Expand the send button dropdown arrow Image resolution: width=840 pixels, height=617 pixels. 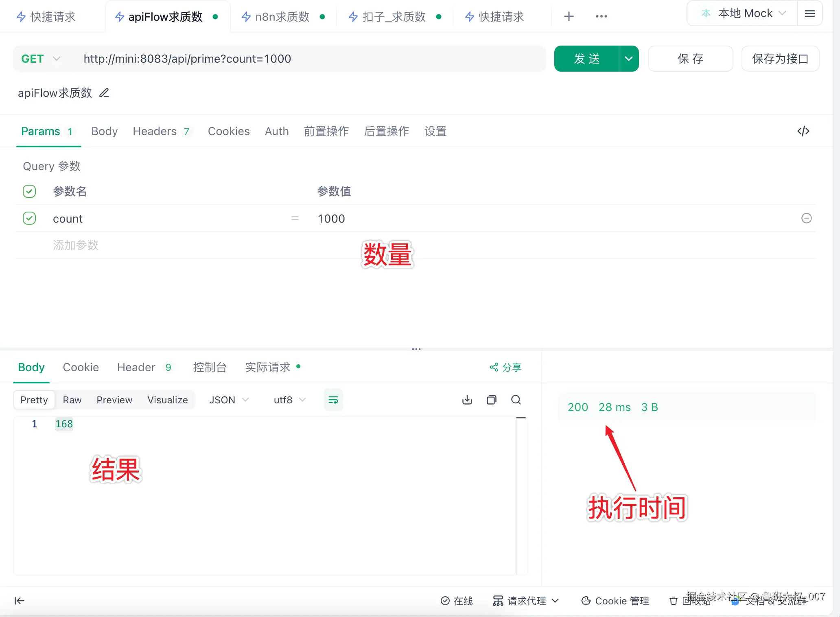pos(629,59)
